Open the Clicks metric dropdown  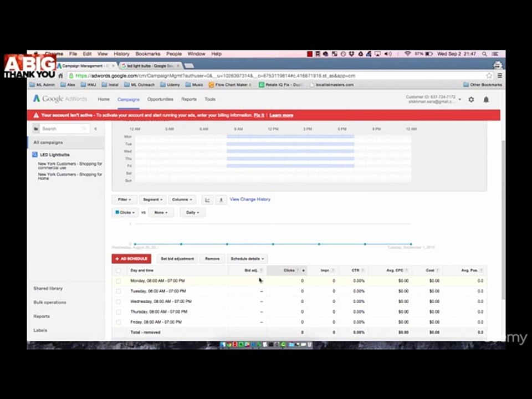tap(125, 212)
